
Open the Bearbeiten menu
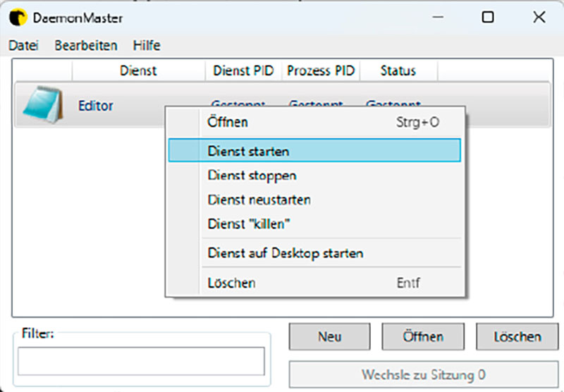[x=86, y=45]
